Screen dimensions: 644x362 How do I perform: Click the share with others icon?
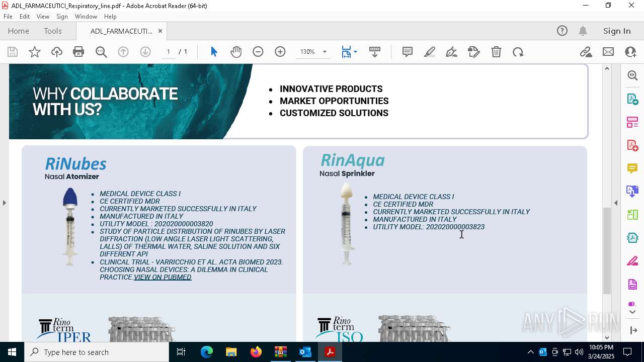tap(630, 52)
